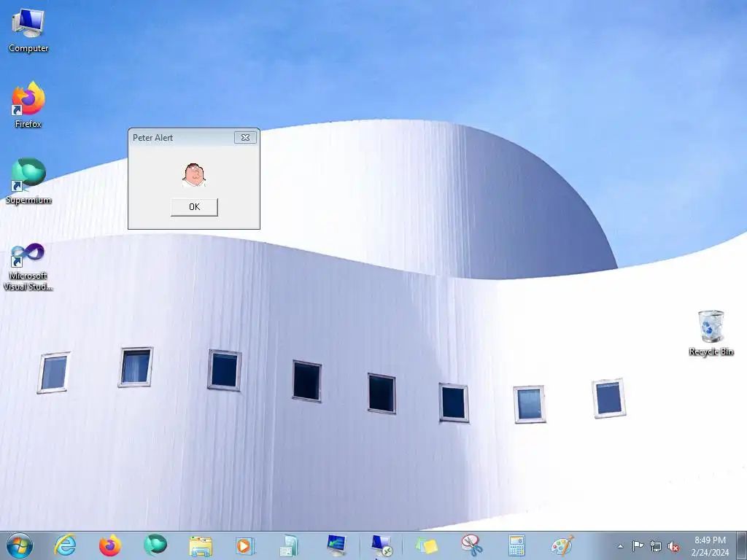This screenshot has width=747, height=560.
Task: Select the Supermium desktop shortcut
Action: 28,182
